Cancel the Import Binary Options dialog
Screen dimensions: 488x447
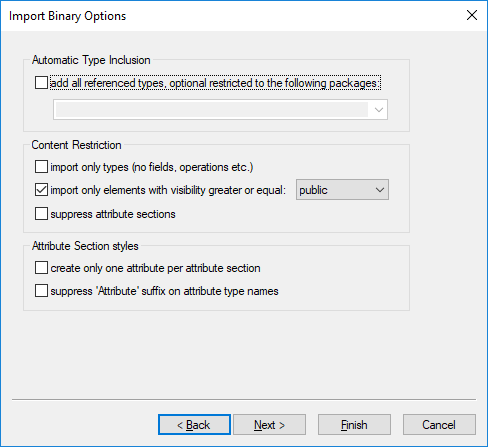(x=439, y=425)
